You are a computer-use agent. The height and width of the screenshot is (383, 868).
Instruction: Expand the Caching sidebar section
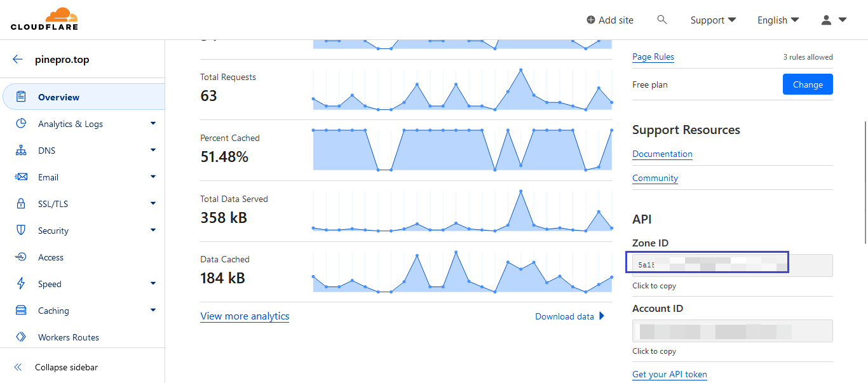coord(153,311)
